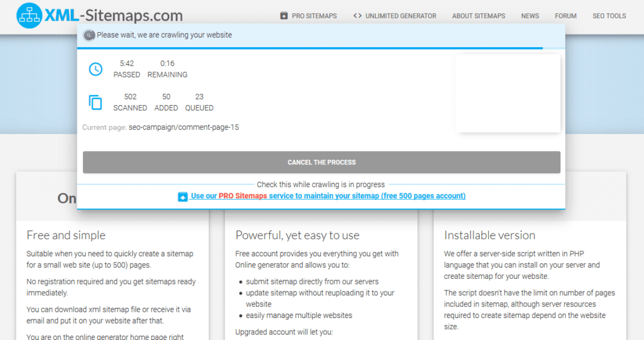Click the current page path seo-campaign/comment-page-15
Screen dimensions: 644x340
point(184,127)
